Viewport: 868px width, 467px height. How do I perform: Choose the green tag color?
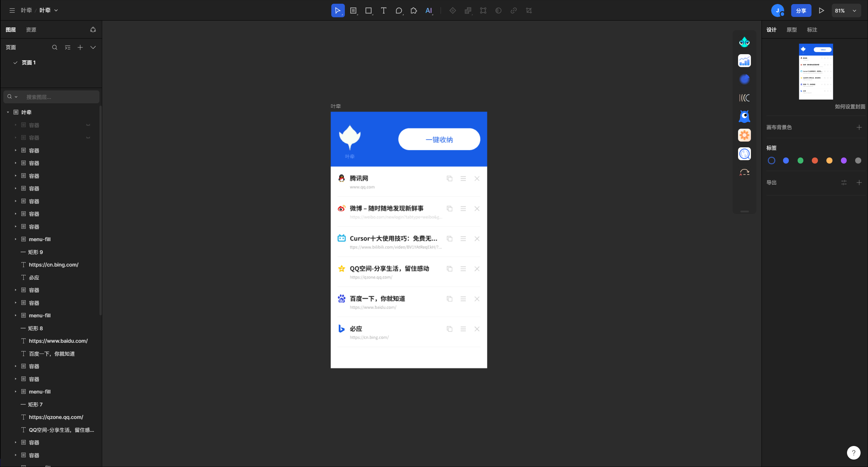(x=800, y=161)
